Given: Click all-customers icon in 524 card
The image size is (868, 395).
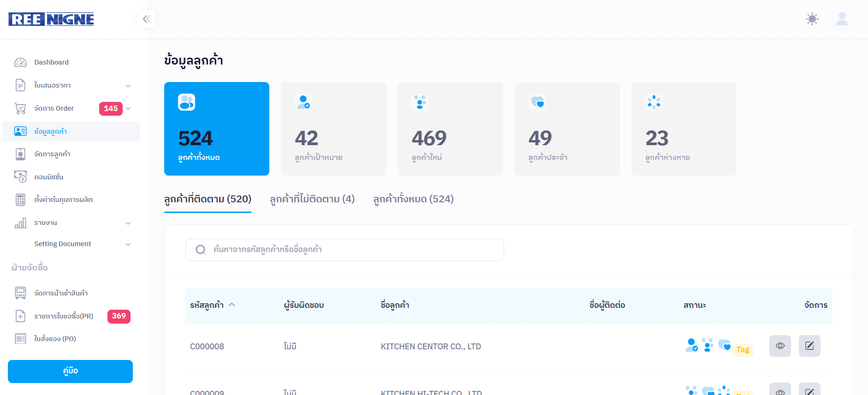Looking at the screenshot, I should click(187, 102).
